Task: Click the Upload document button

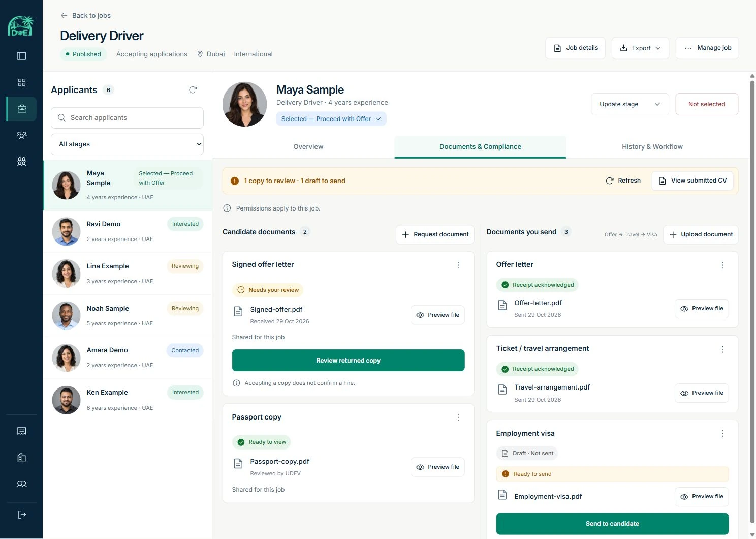Action: coord(701,235)
